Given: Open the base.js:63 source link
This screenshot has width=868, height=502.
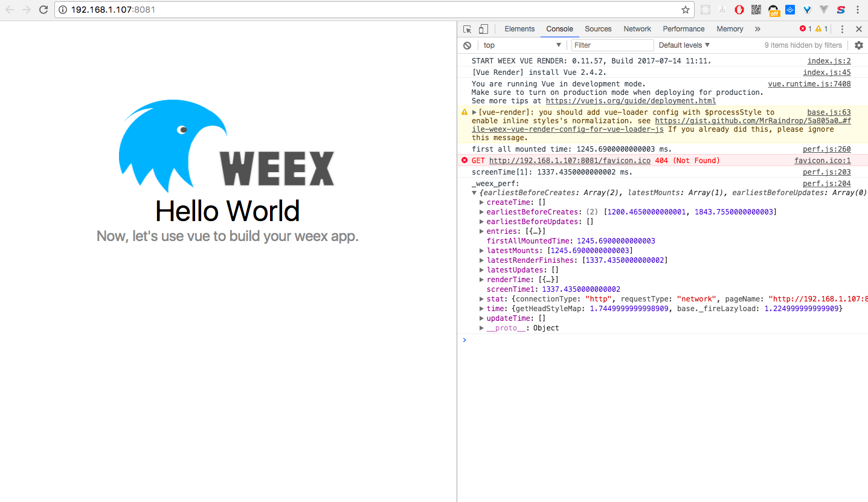Looking at the screenshot, I should tap(829, 112).
